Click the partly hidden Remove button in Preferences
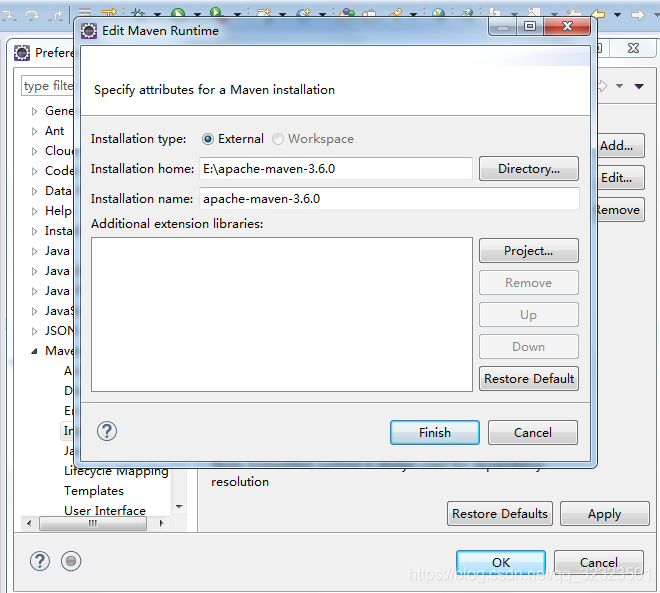Image resolution: width=660 pixels, height=593 pixels. [x=621, y=210]
